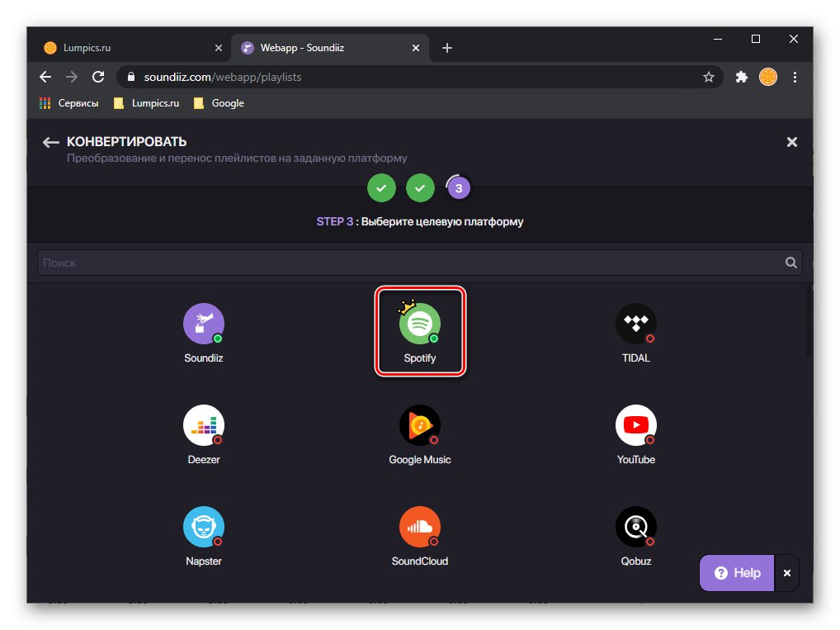Close the Webapp - Soundiiz tab

tap(416, 48)
